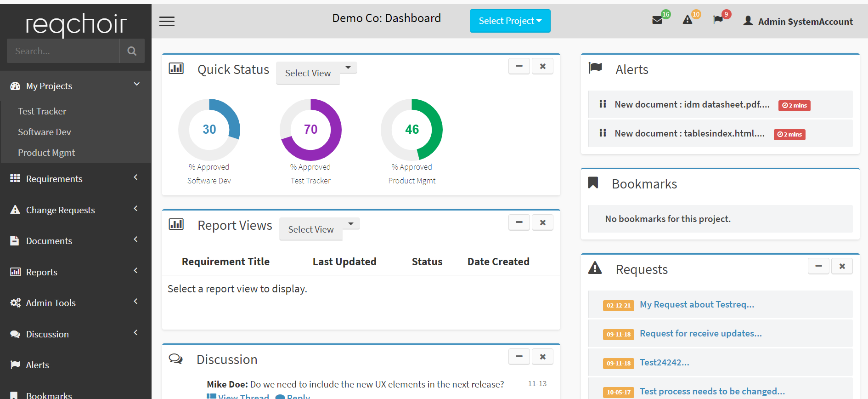Click the Quick Status chart icon
The image size is (868, 399).
[x=176, y=68]
